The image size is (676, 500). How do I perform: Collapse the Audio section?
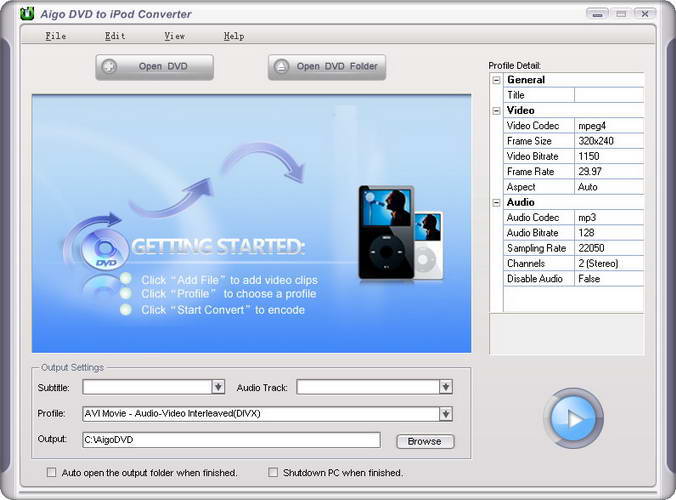point(496,203)
